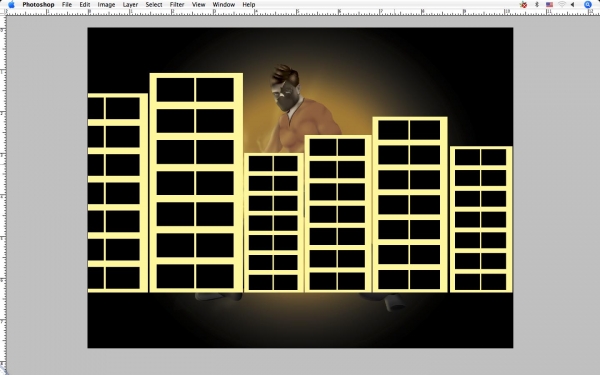Open the File menu
This screenshot has height=375, width=600.
(x=67, y=5)
